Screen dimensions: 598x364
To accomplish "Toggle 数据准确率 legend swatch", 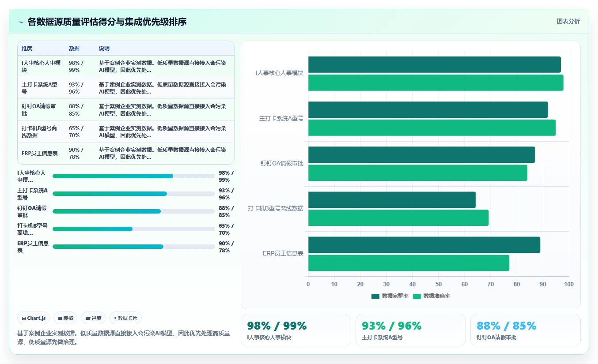I will (x=417, y=296).
